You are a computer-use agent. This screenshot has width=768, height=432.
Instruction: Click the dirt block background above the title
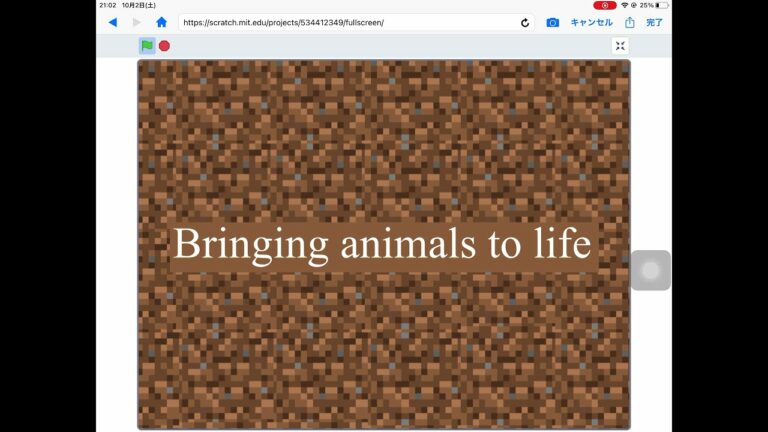(x=383, y=140)
